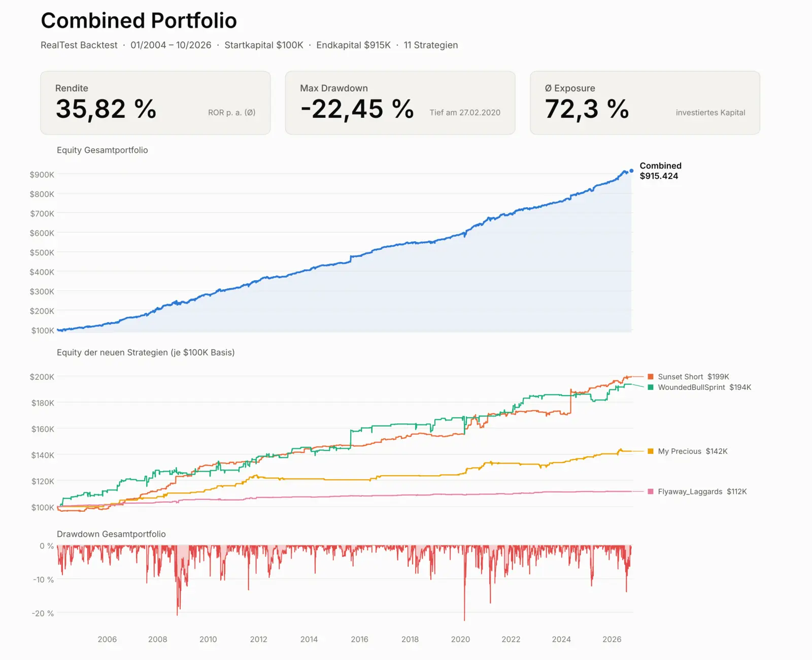Click the blue end-point dot of Combined equity
Viewport: 812px width, 660px height.
(x=631, y=171)
